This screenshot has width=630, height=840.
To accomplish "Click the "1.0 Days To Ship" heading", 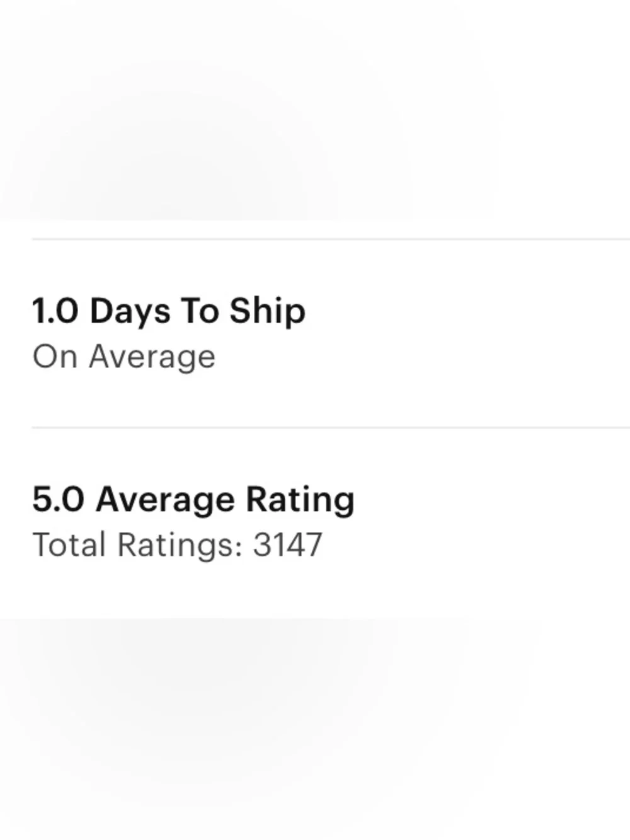I will click(x=169, y=312).
